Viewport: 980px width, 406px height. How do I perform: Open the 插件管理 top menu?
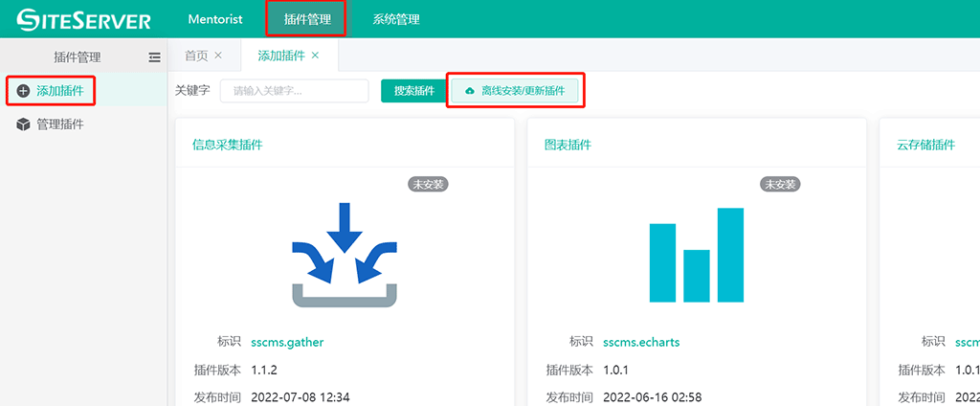click(x=306, y=19)
